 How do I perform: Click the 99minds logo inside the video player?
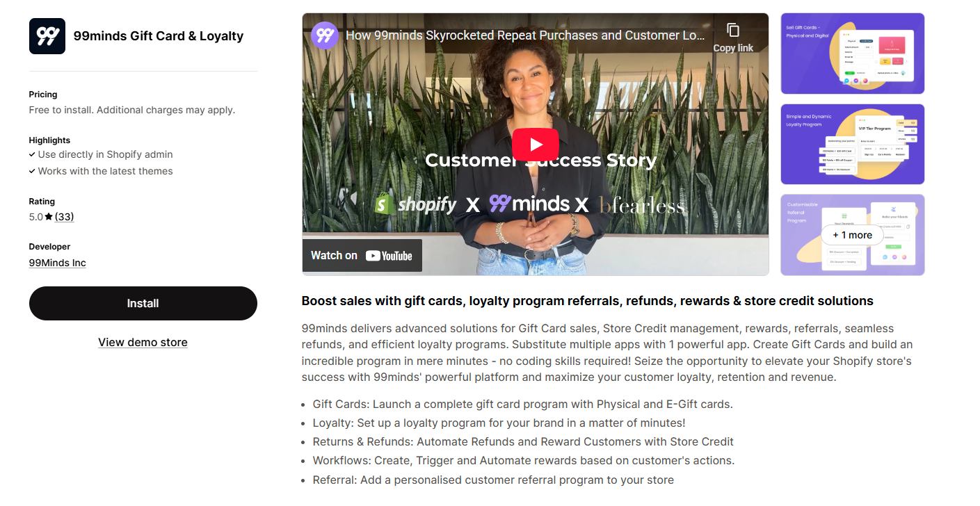[324, 35]
